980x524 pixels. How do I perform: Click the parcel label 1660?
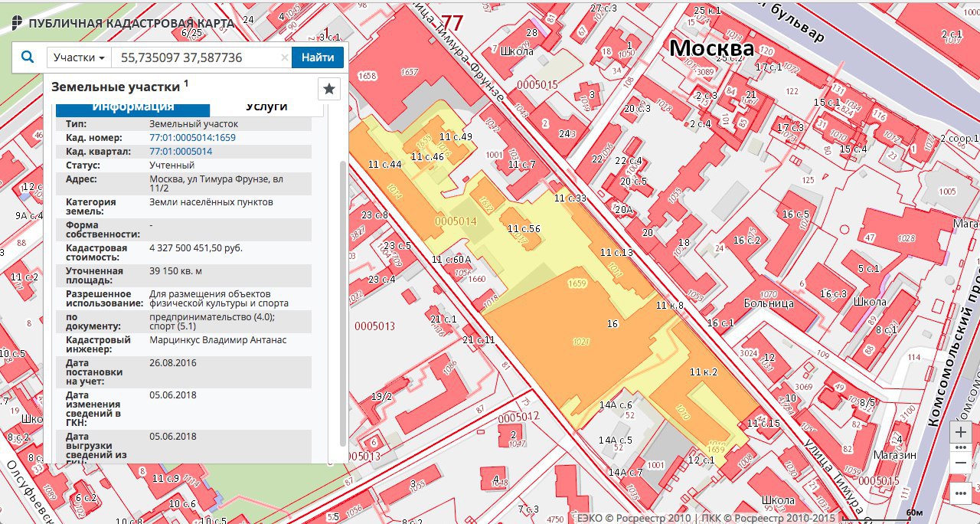click(477, 279)
